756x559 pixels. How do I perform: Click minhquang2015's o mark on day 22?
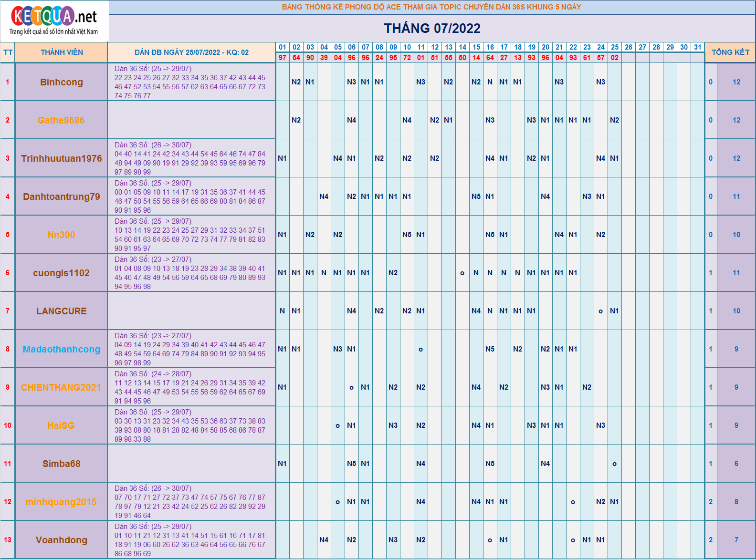coord(573,502)
